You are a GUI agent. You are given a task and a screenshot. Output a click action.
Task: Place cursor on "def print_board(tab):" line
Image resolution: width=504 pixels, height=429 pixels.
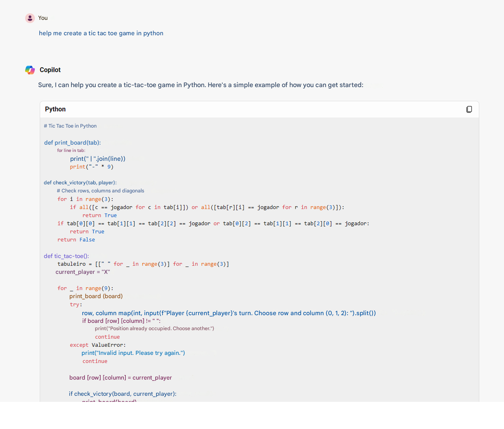73,143
